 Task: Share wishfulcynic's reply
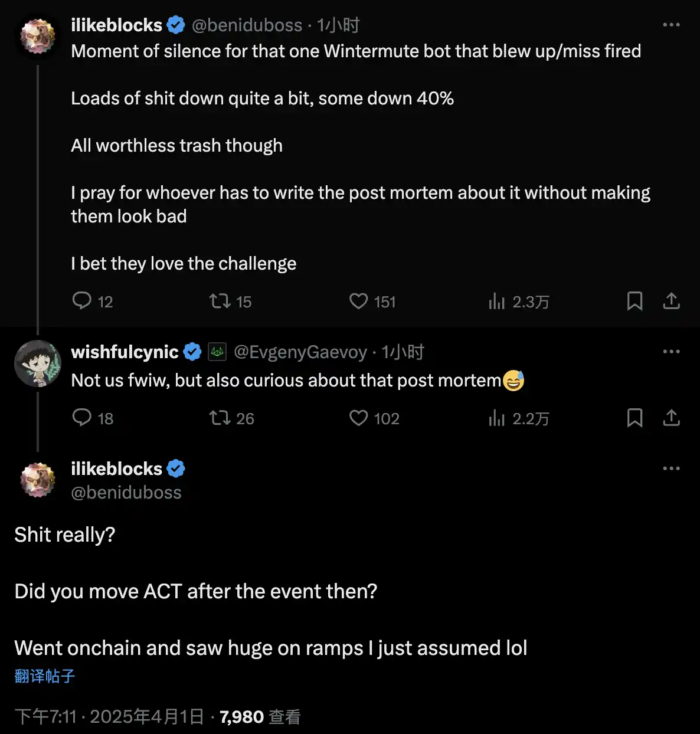(x=671, y=418)
